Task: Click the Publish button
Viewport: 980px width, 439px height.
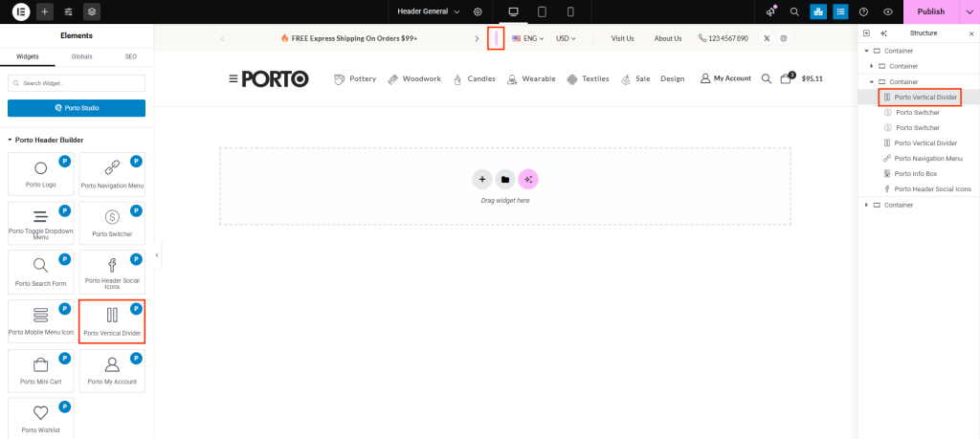Action: [x=930, y=11]
